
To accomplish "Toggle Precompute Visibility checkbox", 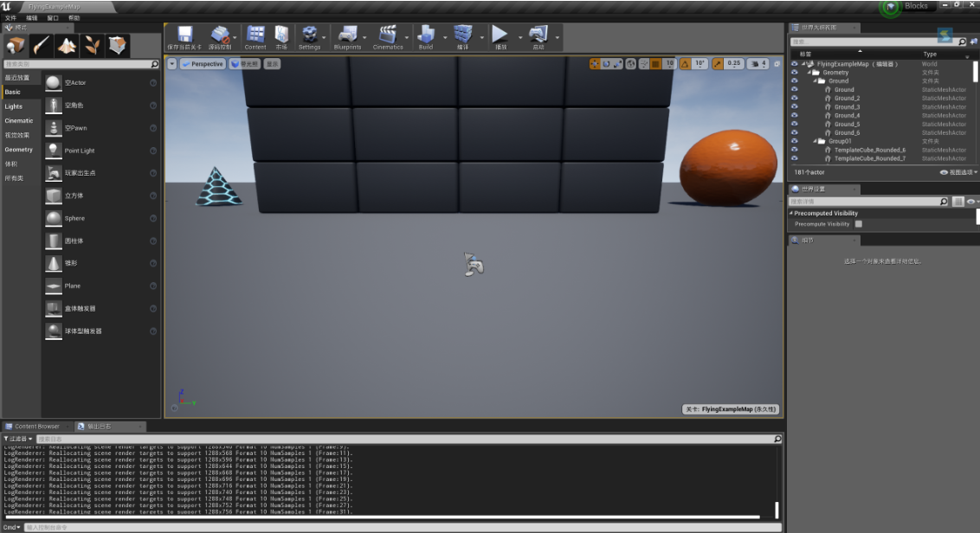I will point(859,224).
